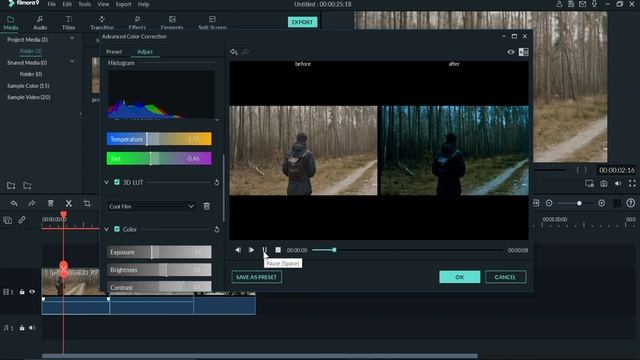This screenshot has width=640, height=360.
Task: Open the View menu
Action: pyautogui.click(x=103, y=4)
